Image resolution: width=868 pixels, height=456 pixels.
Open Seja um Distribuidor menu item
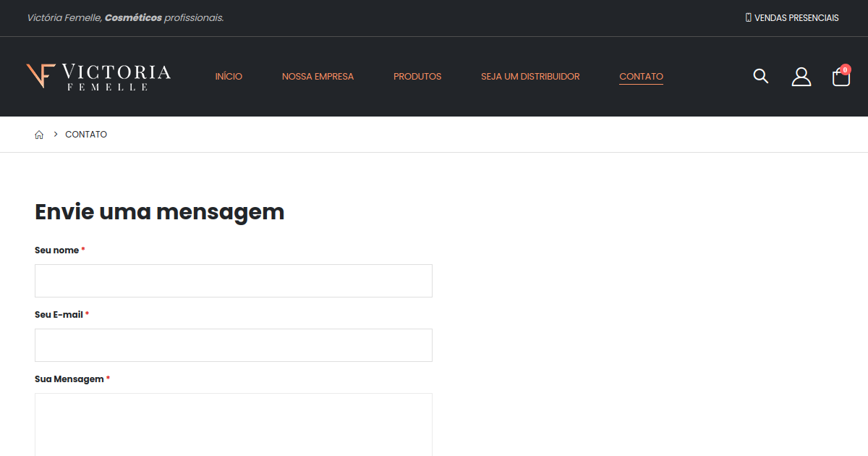[530, 76]
